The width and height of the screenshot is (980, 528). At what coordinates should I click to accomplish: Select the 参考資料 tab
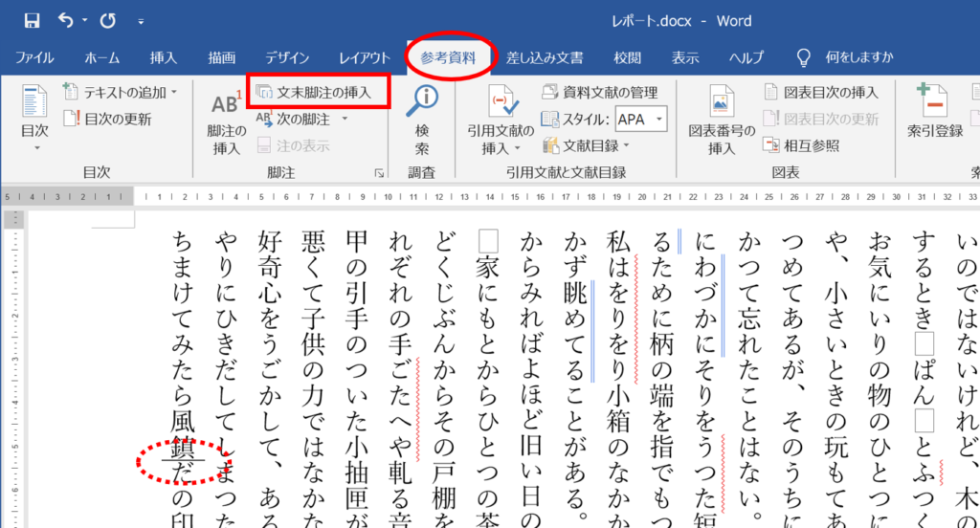click(x=448, y=57)
